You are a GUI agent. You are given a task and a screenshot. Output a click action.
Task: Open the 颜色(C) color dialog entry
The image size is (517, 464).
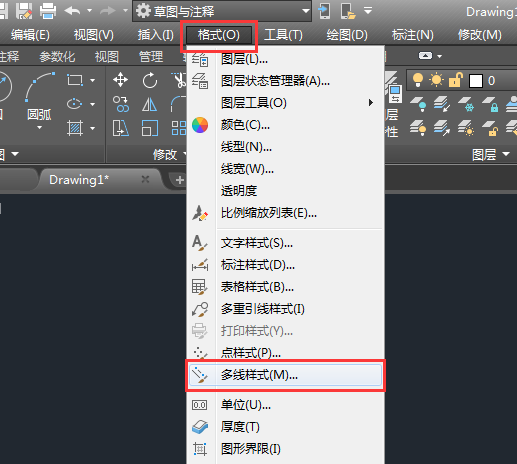[x=285, y=125]
